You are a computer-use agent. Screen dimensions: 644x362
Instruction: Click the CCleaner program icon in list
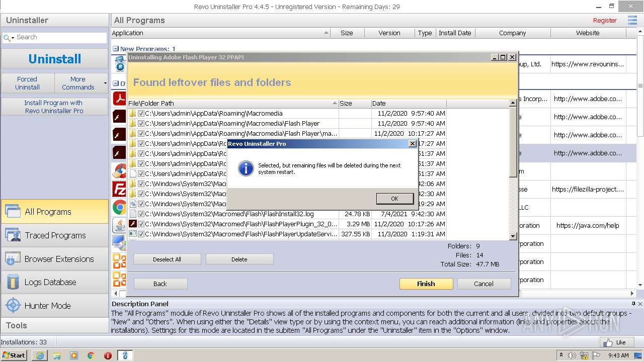click(119, 171)
